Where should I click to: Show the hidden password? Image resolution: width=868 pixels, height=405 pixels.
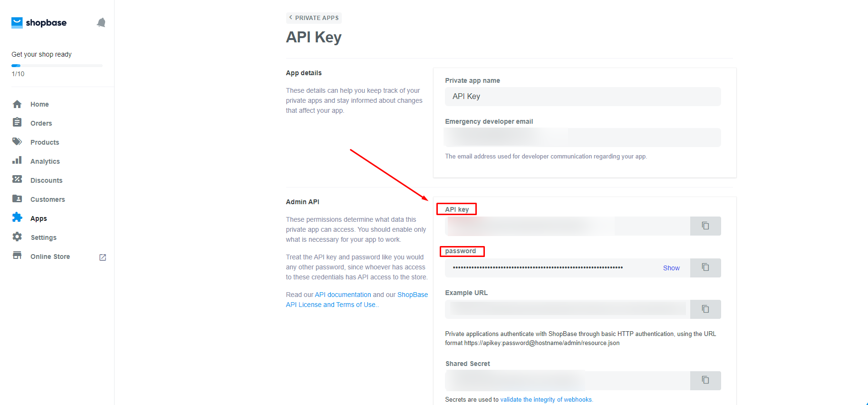click(x=671, y=268)
